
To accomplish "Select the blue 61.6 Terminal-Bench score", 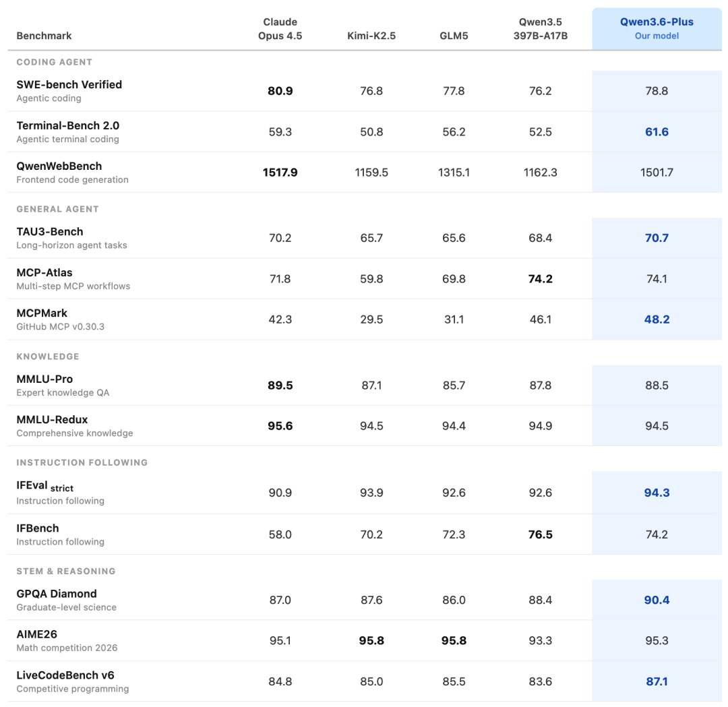I will click(657, 132).
